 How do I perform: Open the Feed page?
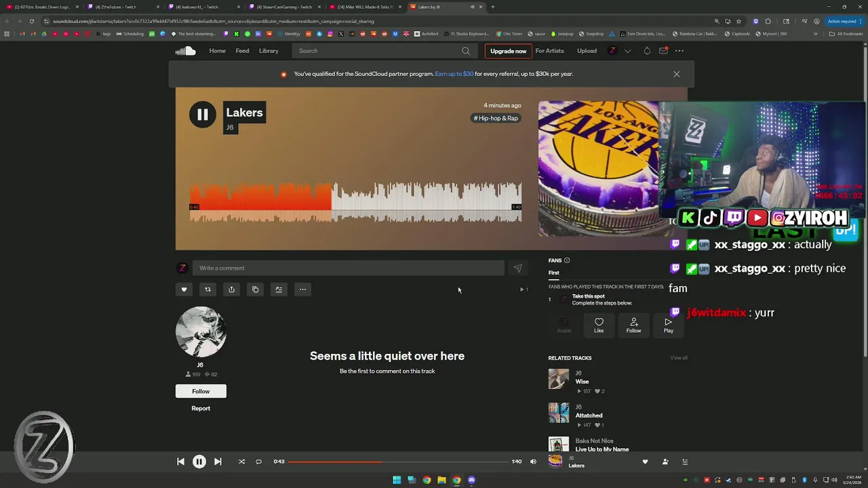(242, 51)
